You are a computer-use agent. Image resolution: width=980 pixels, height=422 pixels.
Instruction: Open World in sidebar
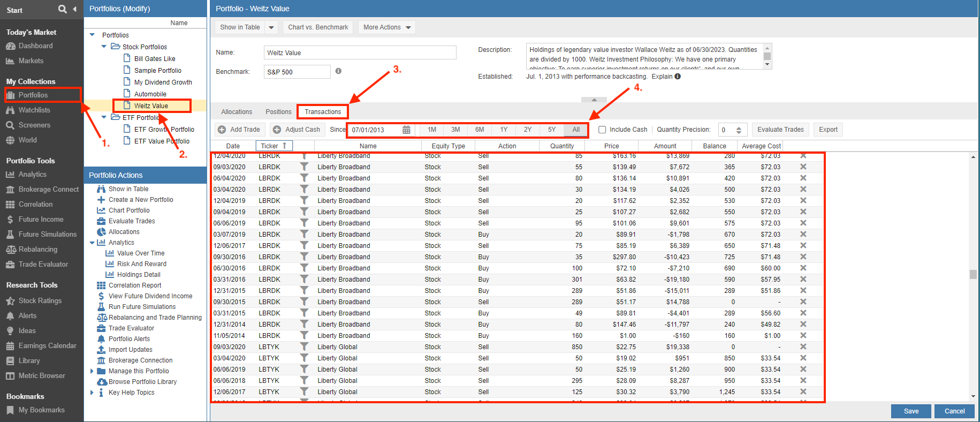(x=28, y=140)
